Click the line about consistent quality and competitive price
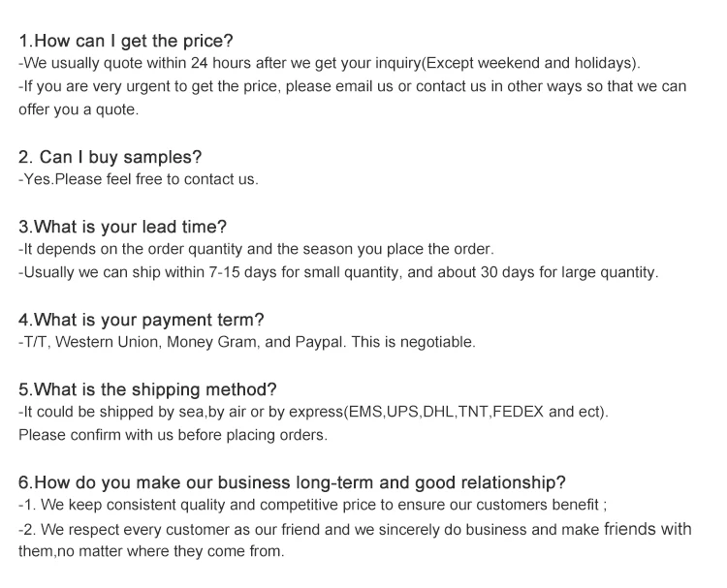 pyautogui.click(x=312, y=505)
